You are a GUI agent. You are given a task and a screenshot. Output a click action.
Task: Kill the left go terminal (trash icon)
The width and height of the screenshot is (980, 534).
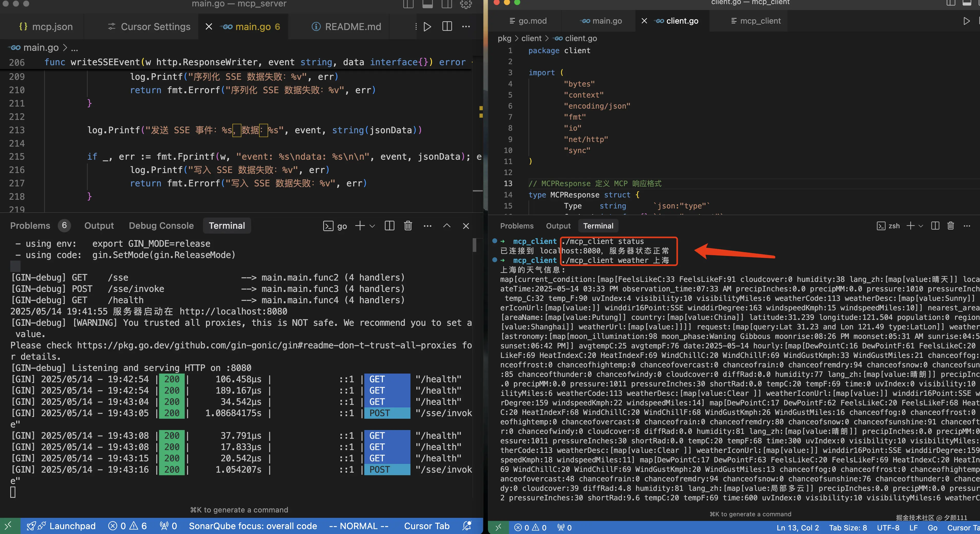[x=408, y=226]
